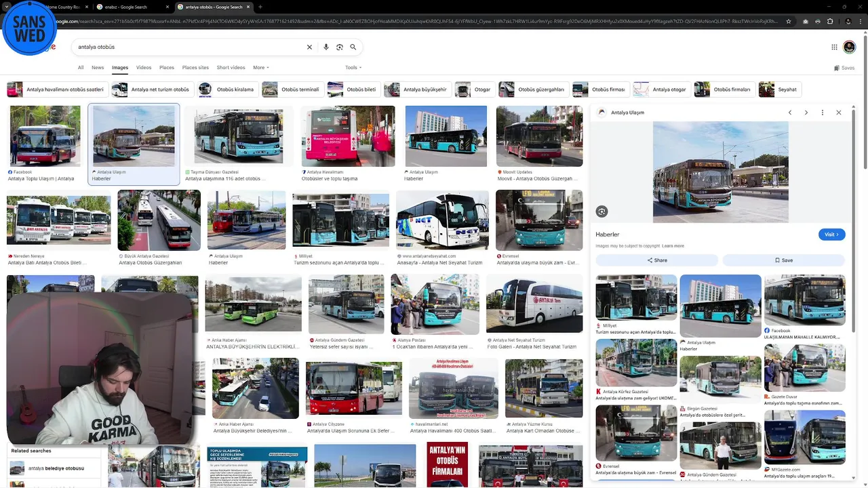This screenshot has height=488, width=868.
Task: Switch to the All results tab
Action: click(81, 68)
